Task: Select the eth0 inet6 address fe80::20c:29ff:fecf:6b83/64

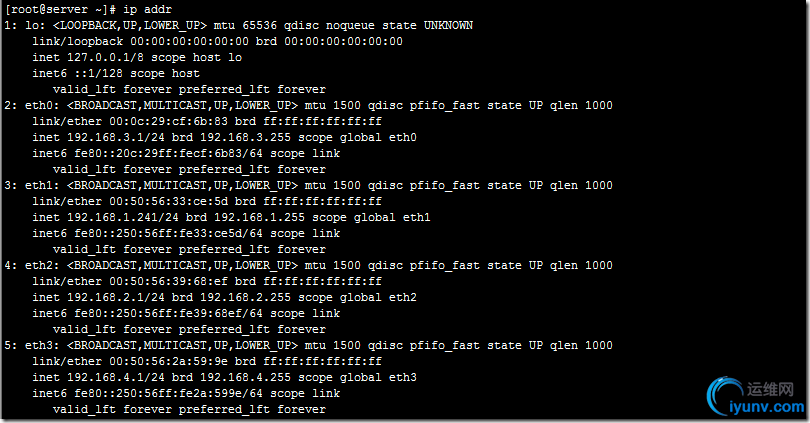Action: tap(168, 153)
